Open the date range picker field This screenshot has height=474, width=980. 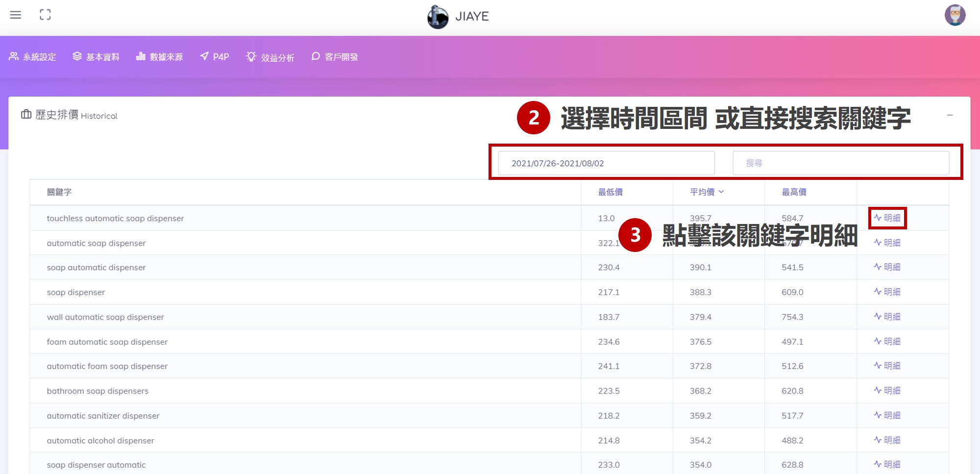pyautogui.click(x=606, y=163)
